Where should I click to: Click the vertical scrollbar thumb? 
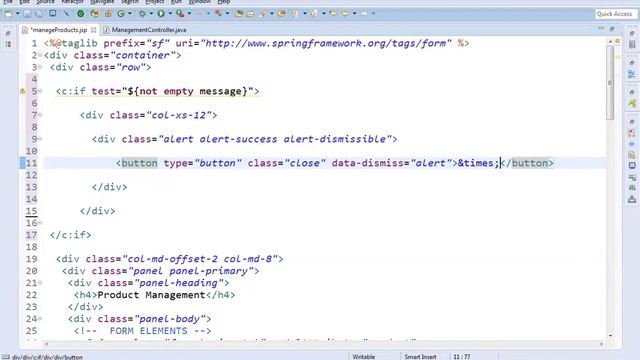(x=610, y=83)
